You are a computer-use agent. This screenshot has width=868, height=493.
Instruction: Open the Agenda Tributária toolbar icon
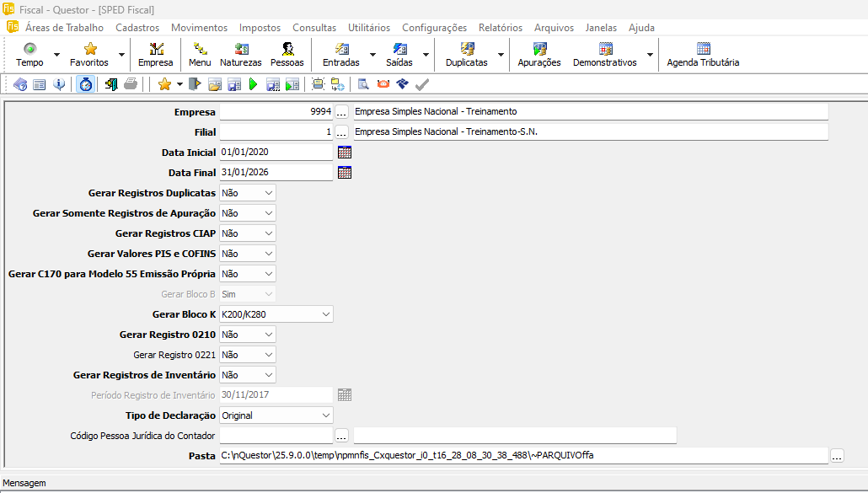click(703, 54)
